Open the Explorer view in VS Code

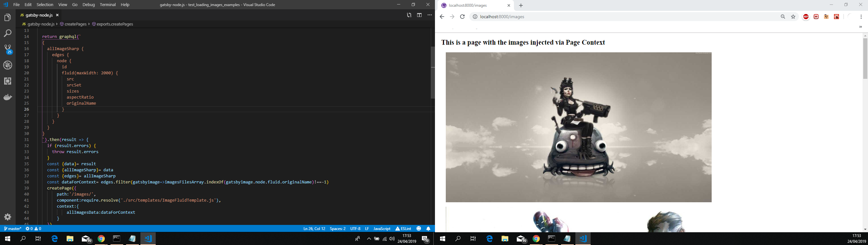(x=7, y=18)
